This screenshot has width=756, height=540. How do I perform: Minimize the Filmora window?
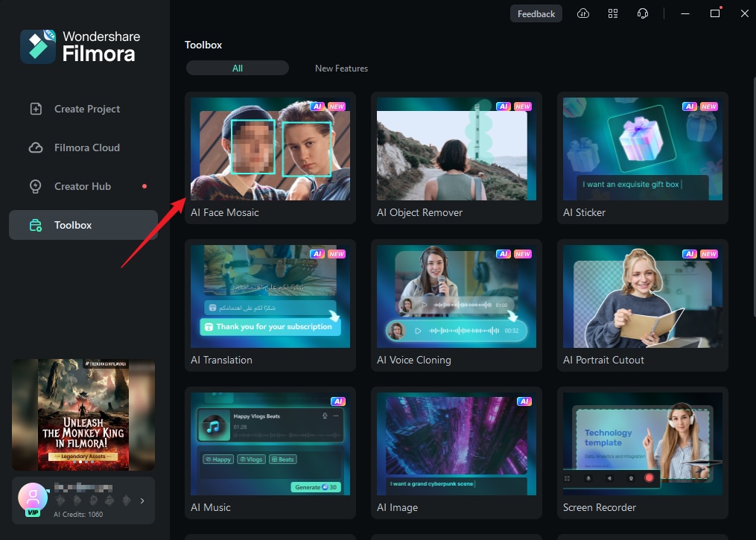(685, 13)
